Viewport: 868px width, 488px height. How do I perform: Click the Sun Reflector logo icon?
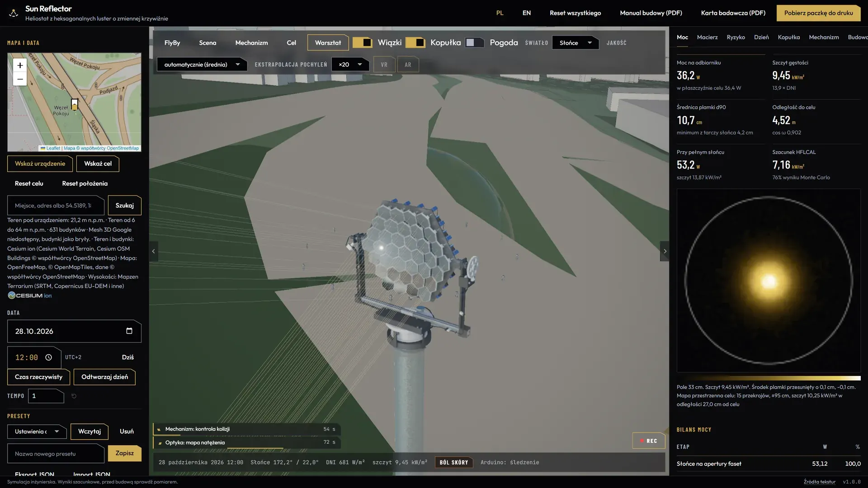coord(14,13)
